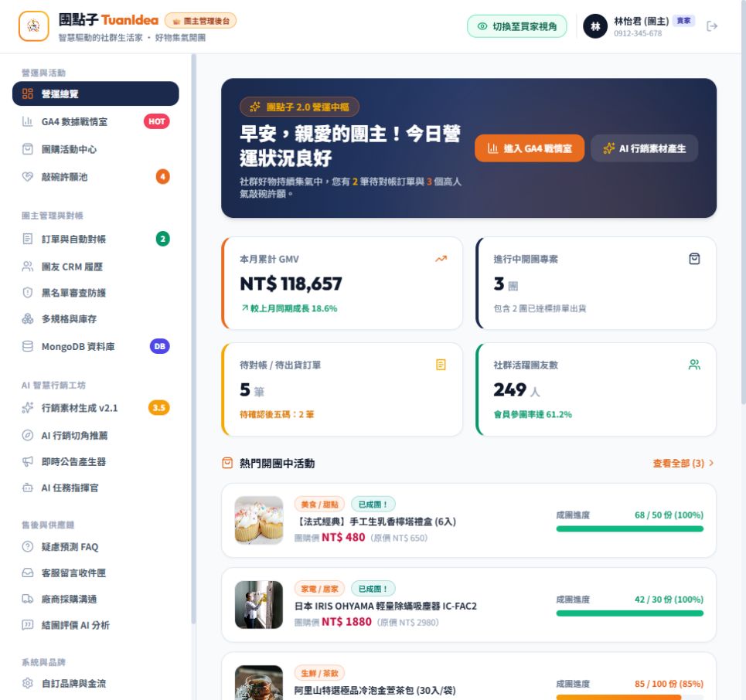Click the 廠商採購溝通 truck icon
The image size is (746, 700).
coord(28,599)
